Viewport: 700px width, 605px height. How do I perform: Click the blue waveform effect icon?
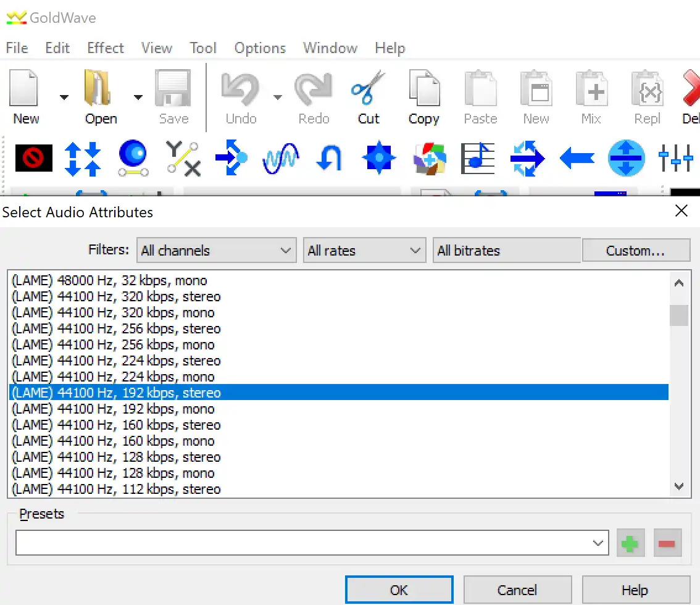280,159
